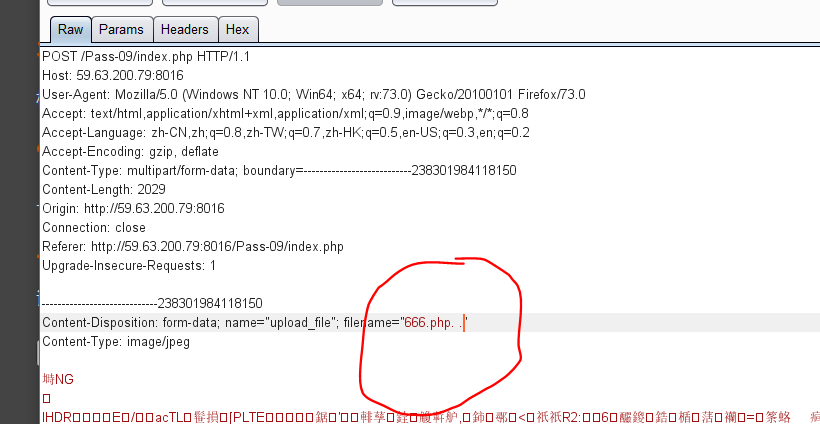This screenshot has width=820, height=424.
Task: Click name="upload_file" in Content-Disposition line
Action: click(282, 323)
